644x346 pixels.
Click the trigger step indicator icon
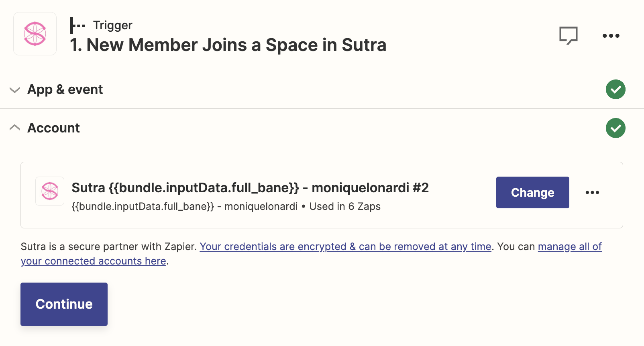(x=77, y=25)
